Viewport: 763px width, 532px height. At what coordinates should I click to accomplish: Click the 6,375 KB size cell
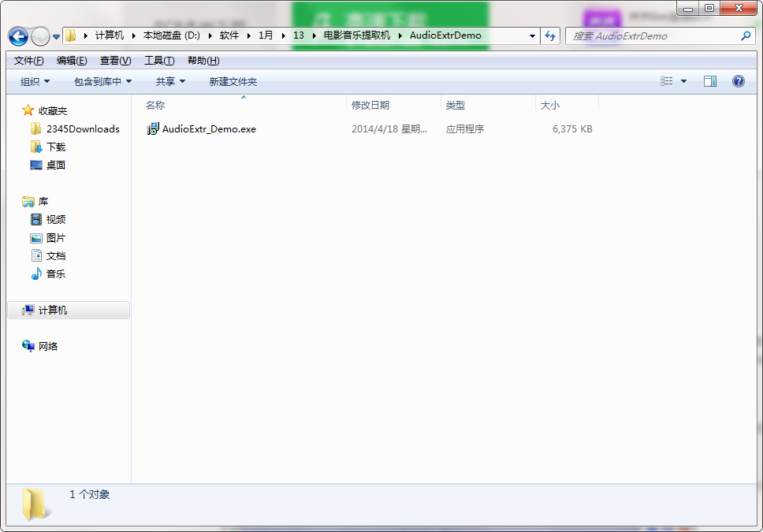572,129
